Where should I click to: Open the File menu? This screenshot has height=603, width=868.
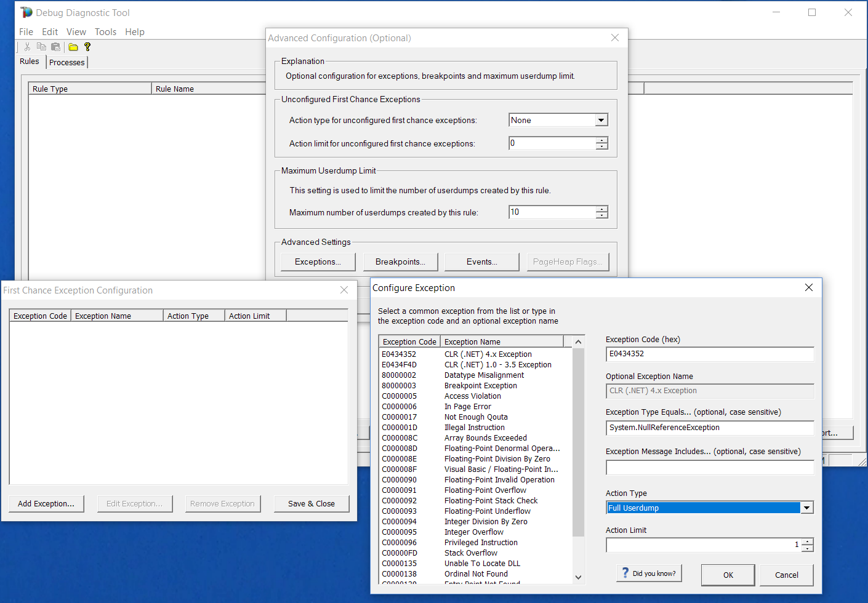(26, 32)
